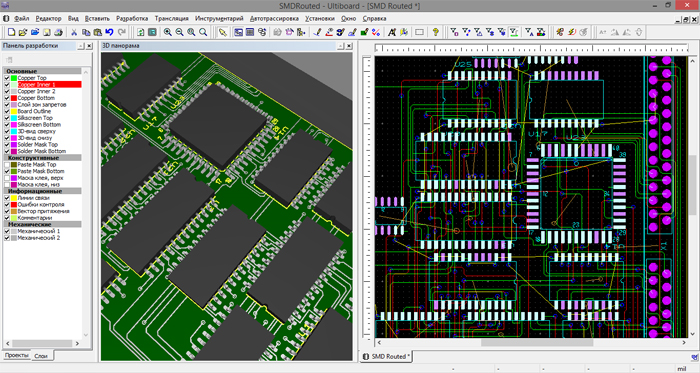700x373 pixels.
Task: Click the Print icon in toolbar
Action: coord(58,32)
